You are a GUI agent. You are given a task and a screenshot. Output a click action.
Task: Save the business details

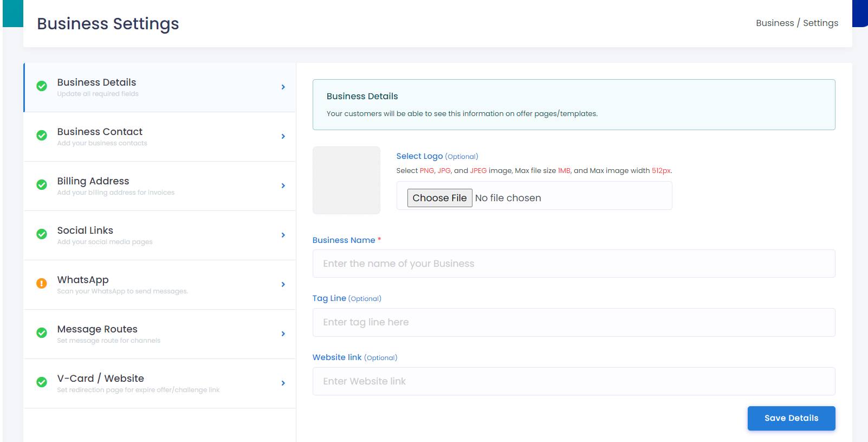point(791,418)
